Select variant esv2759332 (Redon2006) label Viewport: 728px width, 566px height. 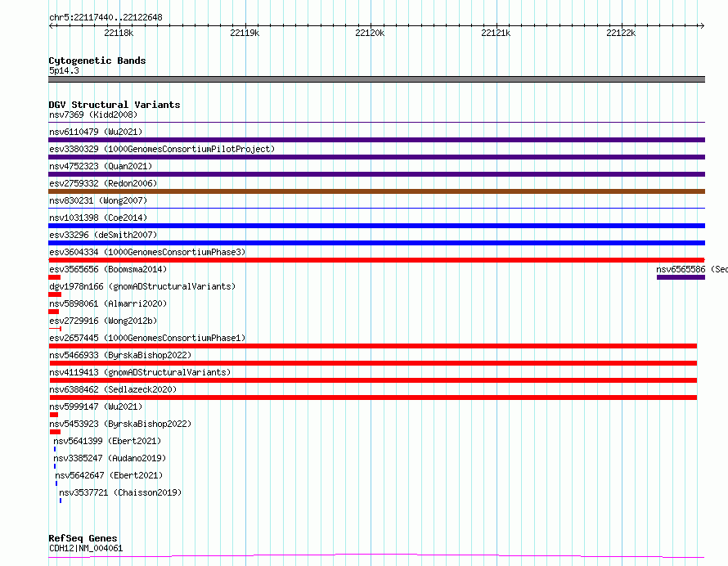(x=103, y=183)
